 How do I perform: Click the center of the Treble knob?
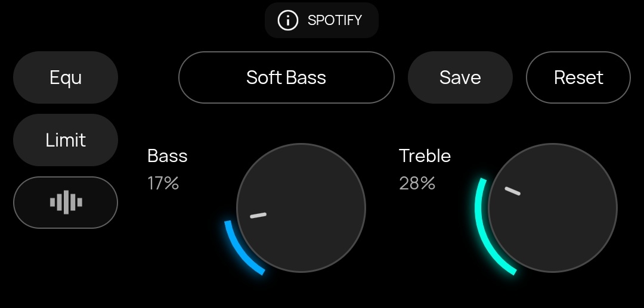coord(553,208)
